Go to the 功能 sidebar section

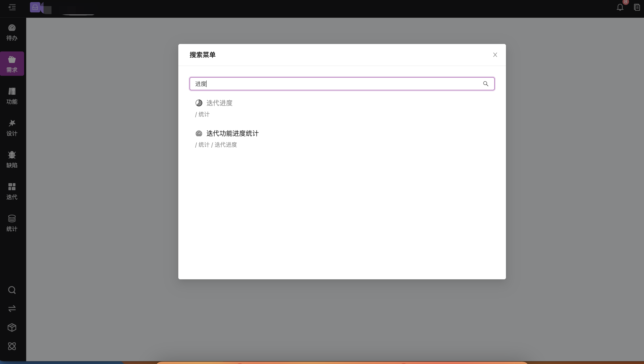tap(12, 96)
